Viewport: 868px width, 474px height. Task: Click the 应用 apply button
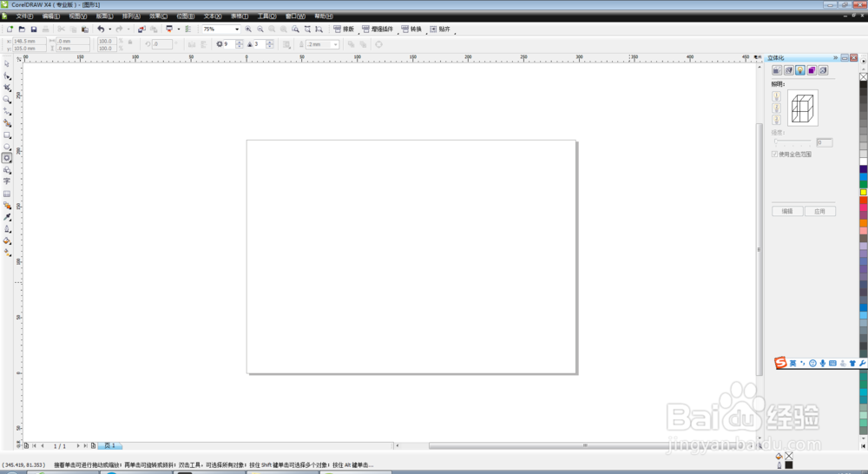(x=820, y=211)
